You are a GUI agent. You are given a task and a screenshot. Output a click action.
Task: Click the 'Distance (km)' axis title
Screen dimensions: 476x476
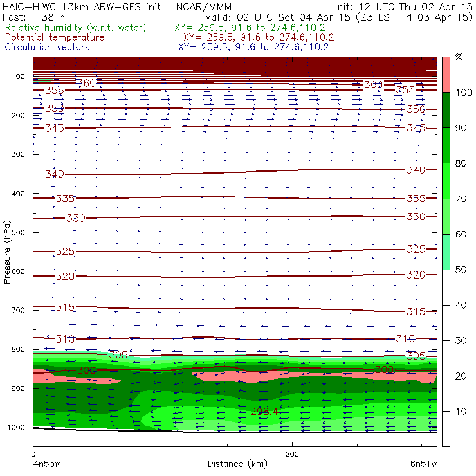pyautogui.click(x=238, y=464)
